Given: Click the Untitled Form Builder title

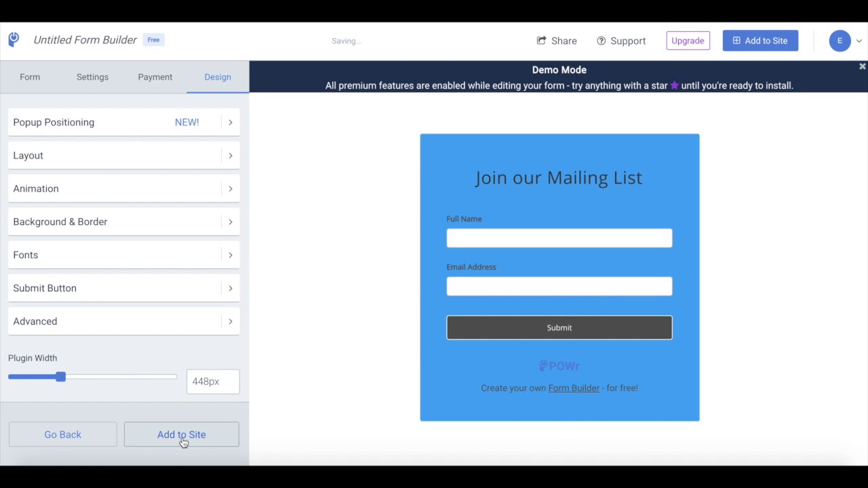Looking at the screenshot, I should (x=85, y=40).
